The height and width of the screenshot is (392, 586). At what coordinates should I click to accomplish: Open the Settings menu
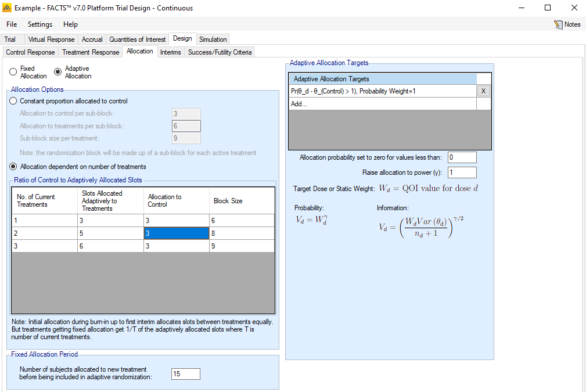(39, 24)
